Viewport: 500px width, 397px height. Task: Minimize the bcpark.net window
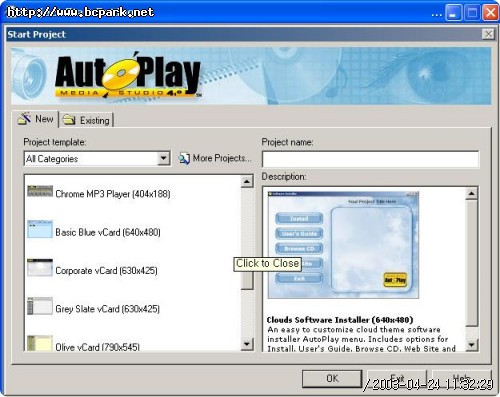pos(453,13)
